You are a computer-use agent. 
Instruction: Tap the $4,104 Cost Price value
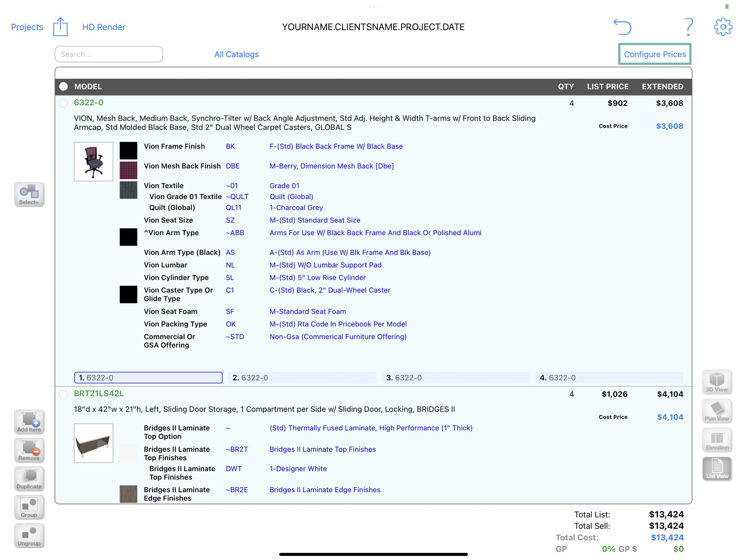pyautogui.click(x=670, y=417)
